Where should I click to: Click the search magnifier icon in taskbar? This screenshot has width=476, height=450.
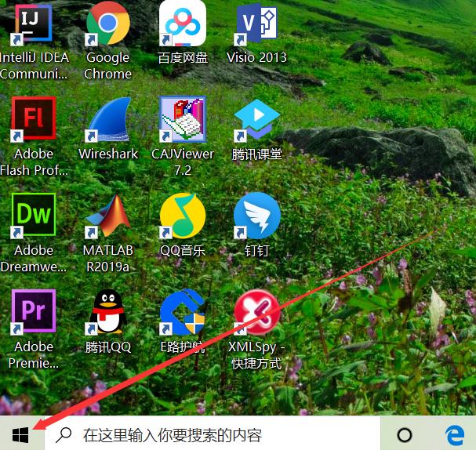(x=64, y=435)
